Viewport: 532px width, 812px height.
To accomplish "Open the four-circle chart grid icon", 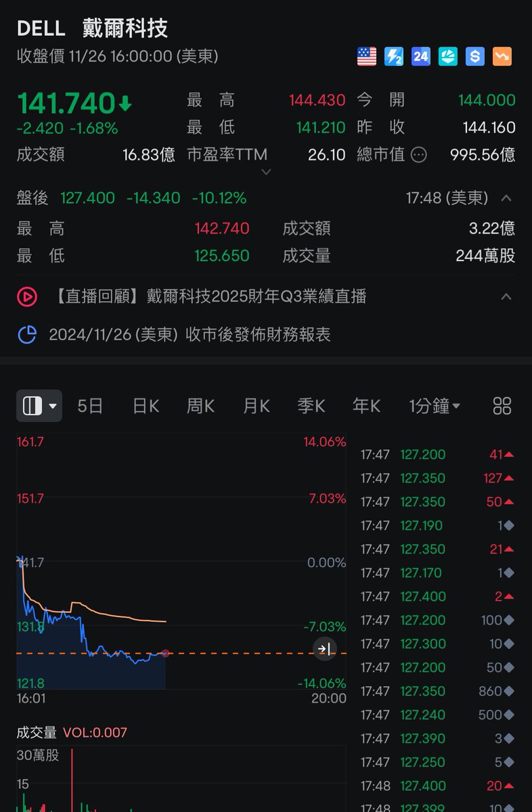I will coord(502,406).
